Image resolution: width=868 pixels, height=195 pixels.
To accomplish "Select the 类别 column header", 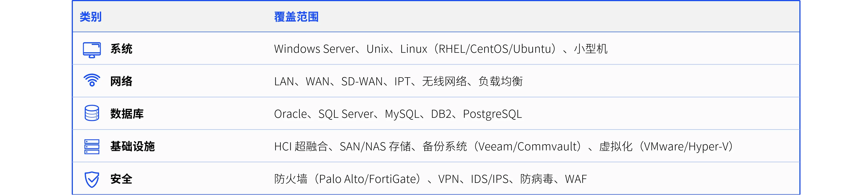I will [x=91, y=17].
